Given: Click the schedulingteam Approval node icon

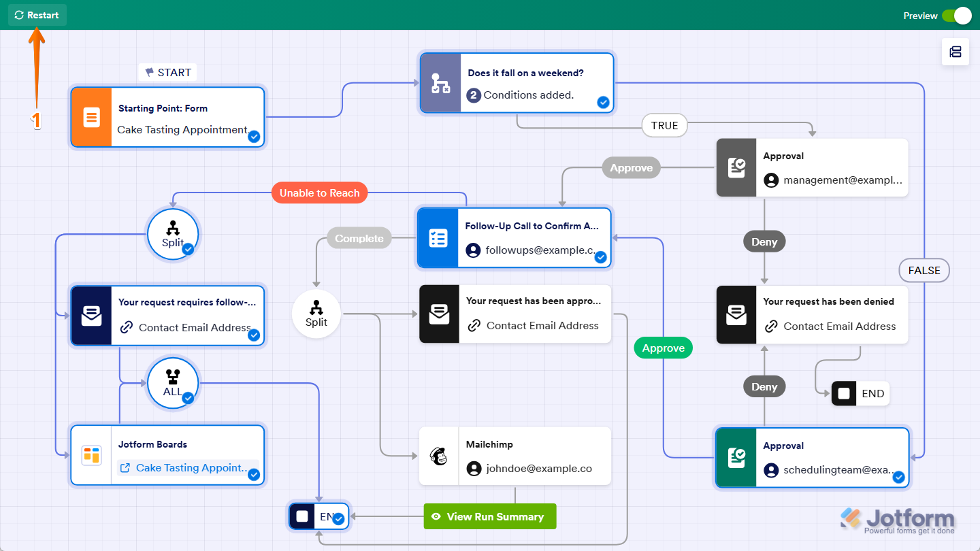Looking at the screenshot, I should [736, 458].
